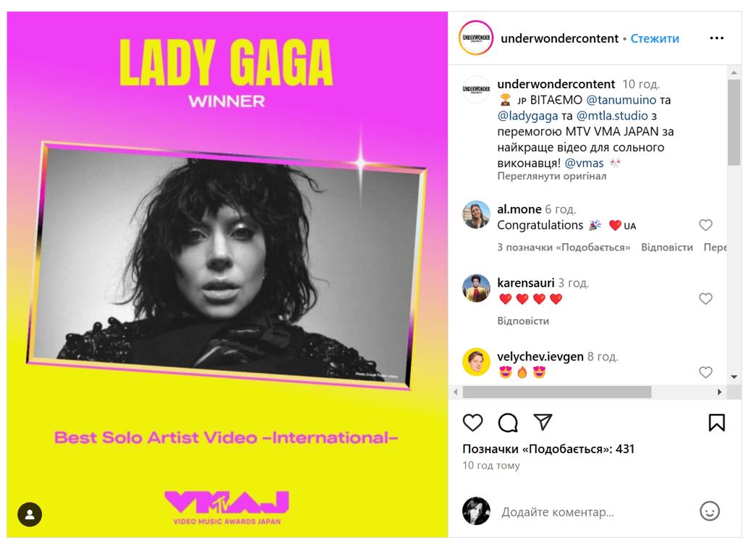Viewport: 756px width, 556px height.
Task: Save the post with the bookmark icon
Action: point(716,422)
